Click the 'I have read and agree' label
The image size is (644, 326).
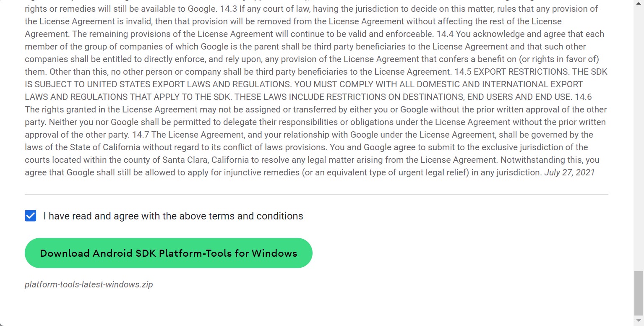(173, 216)
